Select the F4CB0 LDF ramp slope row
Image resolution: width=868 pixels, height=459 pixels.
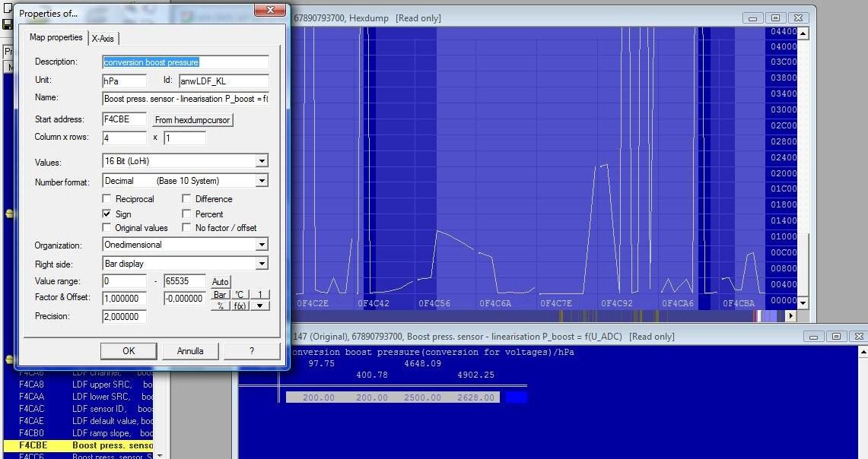(x=78, y=433)
